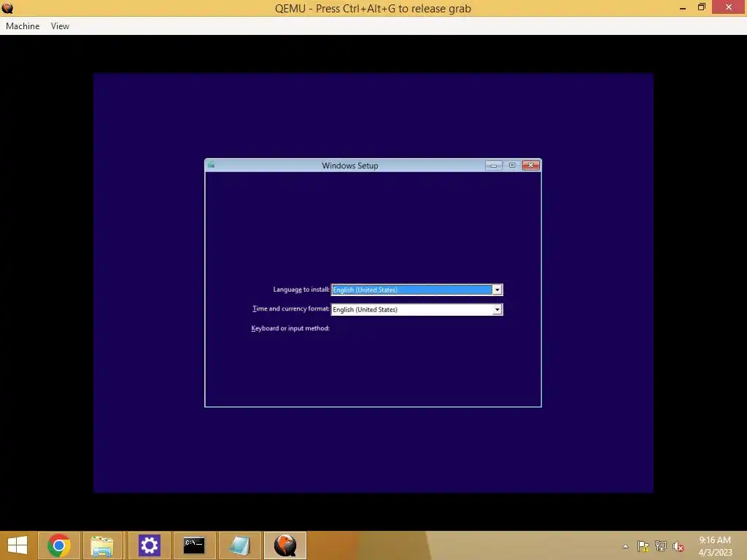Image resolution: width=747 pixels, height=560 pixels.
Task: Close the Windows Setup dialog
Action: pos(531,166)
